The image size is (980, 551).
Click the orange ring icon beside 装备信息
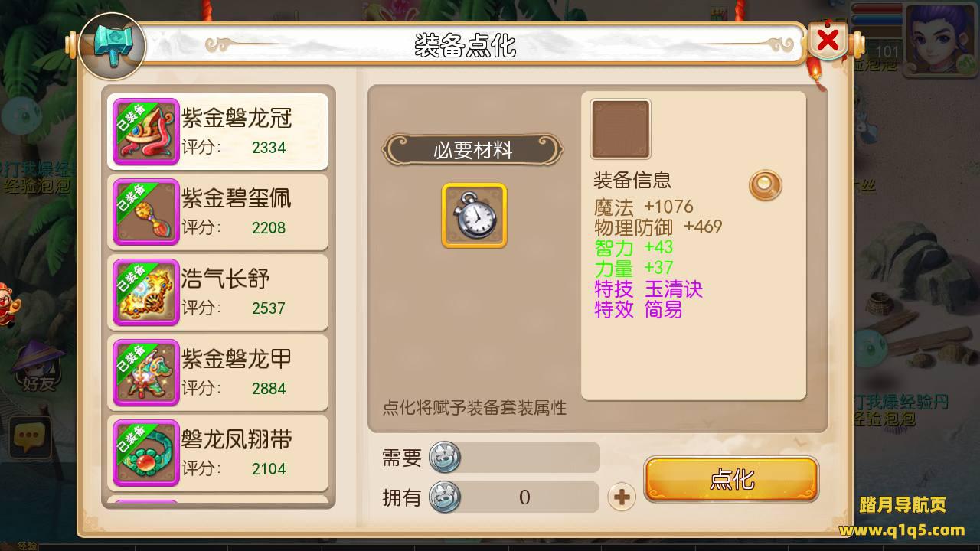(765, 184)
